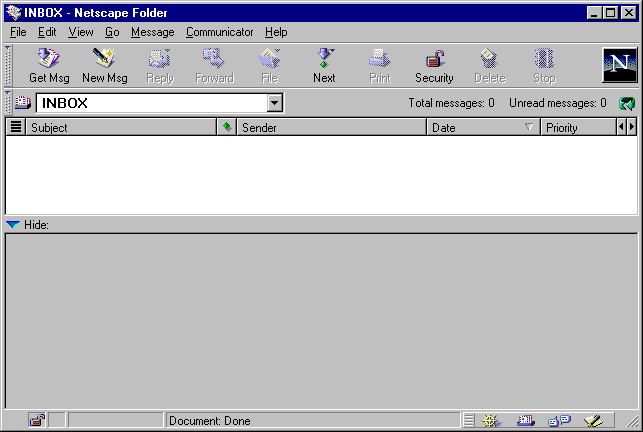Shift columns right with header arrow
This screenshot has width=643, height=432.
[x=632, y=127]
